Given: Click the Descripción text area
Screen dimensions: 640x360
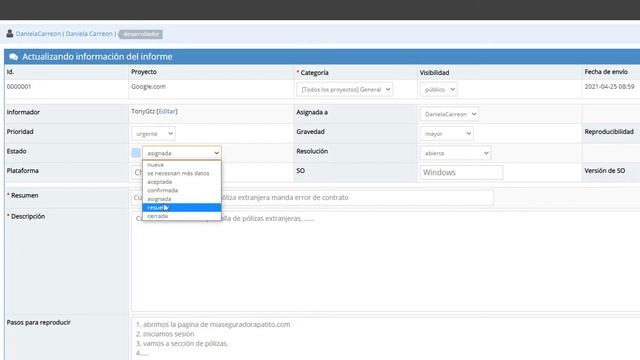Looking at the screenshot, I should point(386,261).
